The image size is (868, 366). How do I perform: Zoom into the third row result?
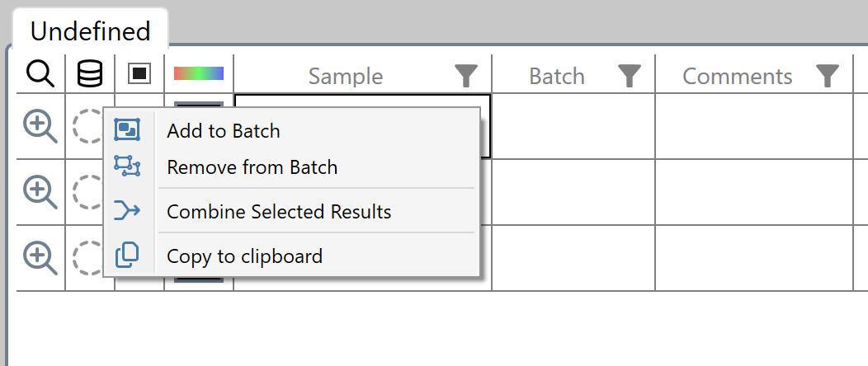tap(40, 258)
